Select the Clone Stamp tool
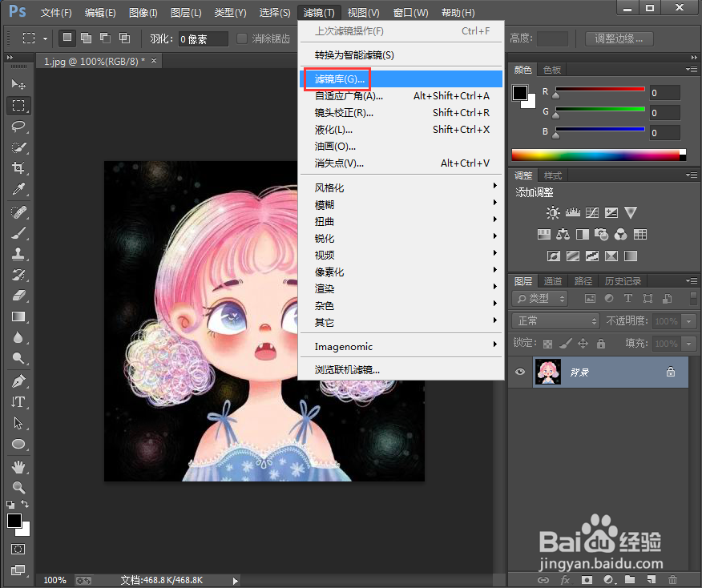This screenshot has height=588, width=702. pyautogui.click(x=18, y=254)
